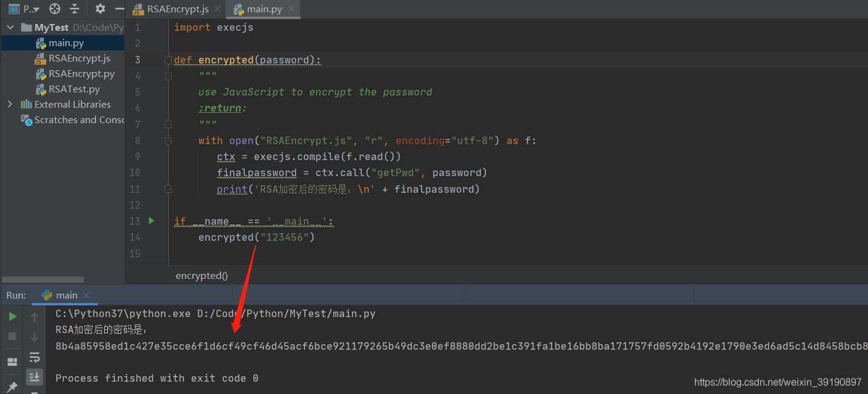Click the long hex encrypted password output
The width and height of the screenshot is (868, 394).
coord(461,346)
